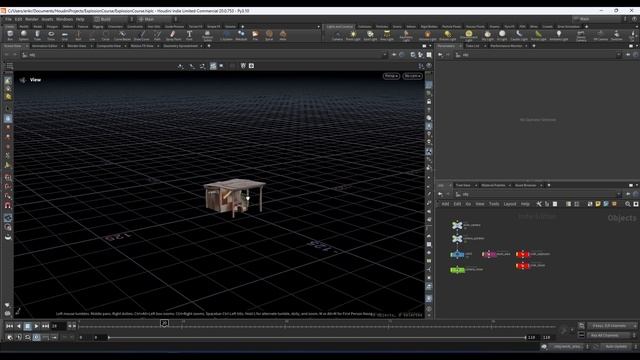The image size is (640, 360).
Task: Play the animation forward
Action: pos(36,326)
